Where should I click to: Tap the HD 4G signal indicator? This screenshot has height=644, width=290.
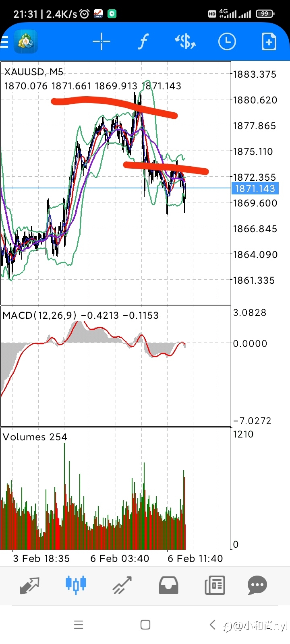(x=230, y=14)
